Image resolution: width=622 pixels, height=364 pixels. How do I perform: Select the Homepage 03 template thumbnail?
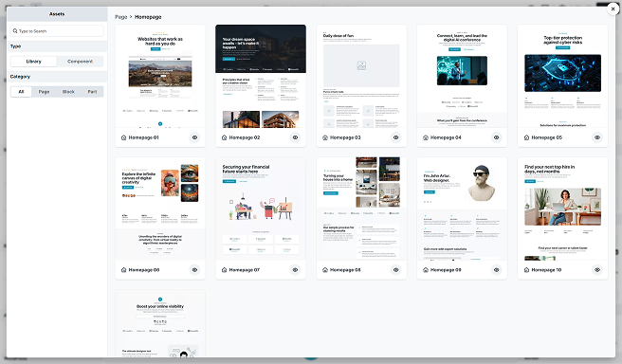361,76
